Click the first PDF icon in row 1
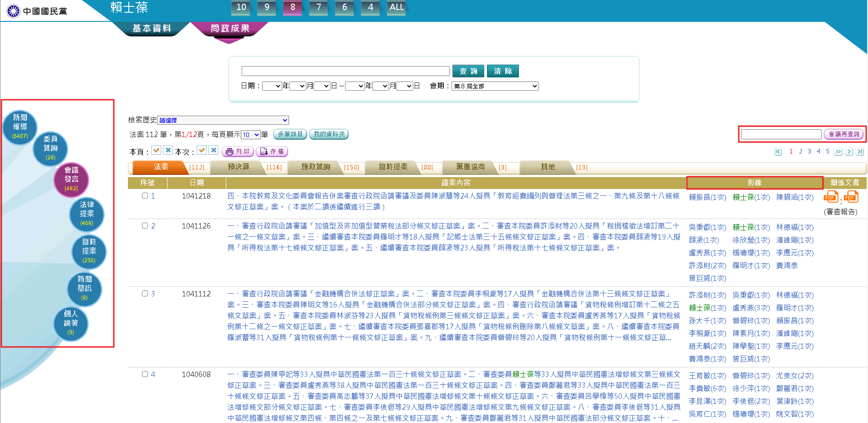The height and width of the screenshot is (423, 868). point(831,197)
